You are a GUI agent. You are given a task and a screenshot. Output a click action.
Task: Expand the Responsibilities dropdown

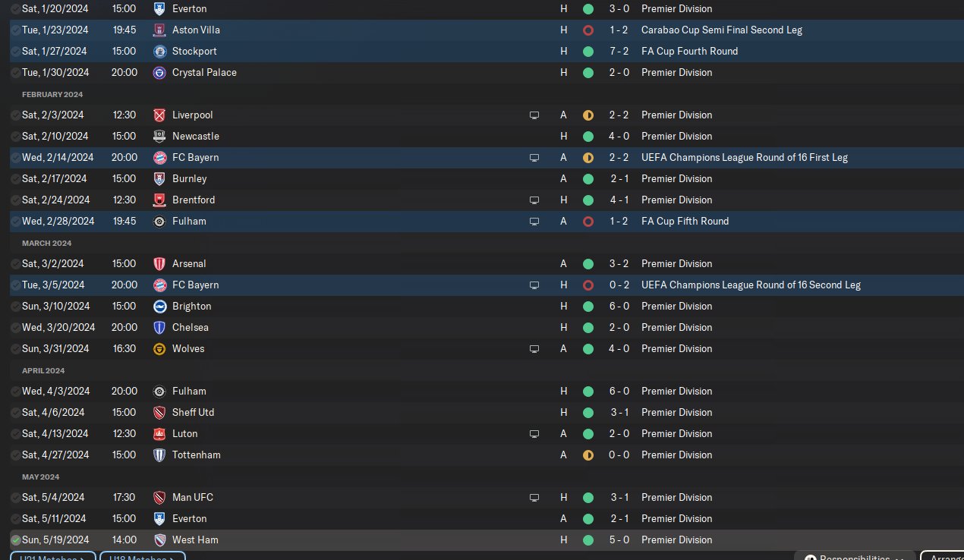(x=854, y=556)
